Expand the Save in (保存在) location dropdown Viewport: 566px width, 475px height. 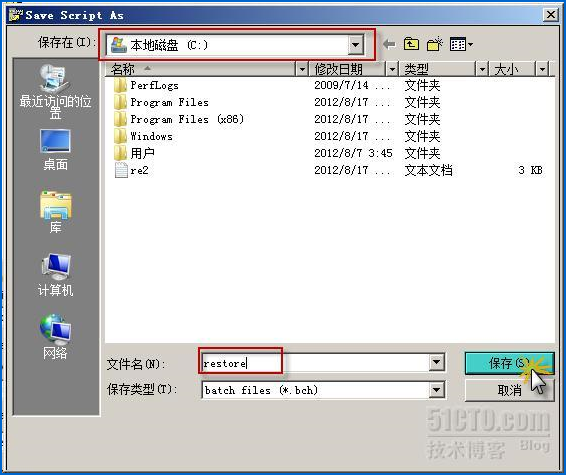click(x=356, y=45)
